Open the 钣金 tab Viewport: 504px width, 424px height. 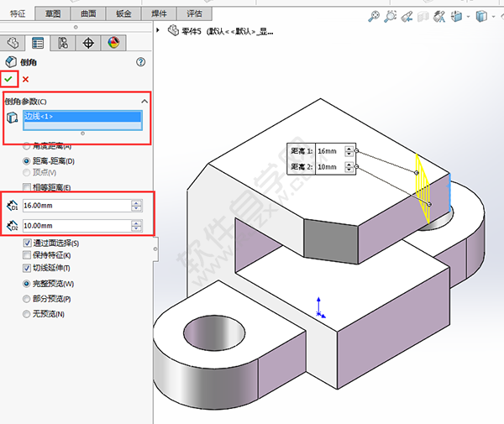(123, 13)
